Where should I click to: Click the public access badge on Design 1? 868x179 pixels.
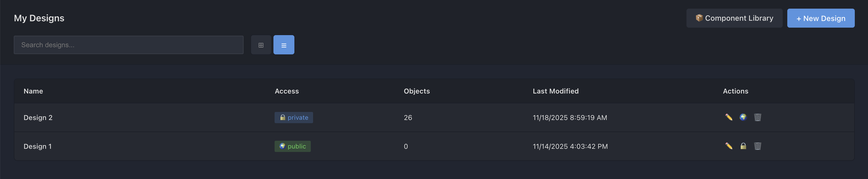(x=292, y=146)
